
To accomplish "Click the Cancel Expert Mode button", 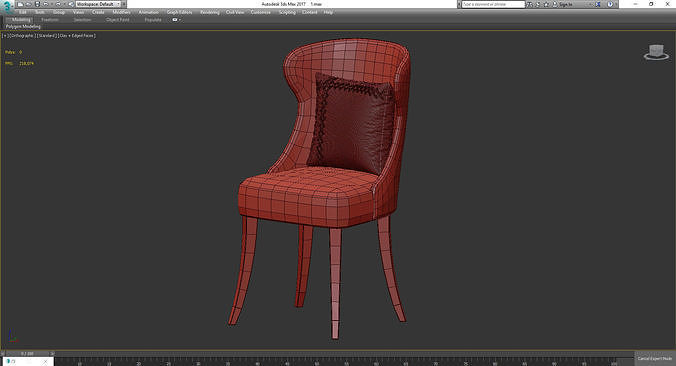I will coord(655,359).
